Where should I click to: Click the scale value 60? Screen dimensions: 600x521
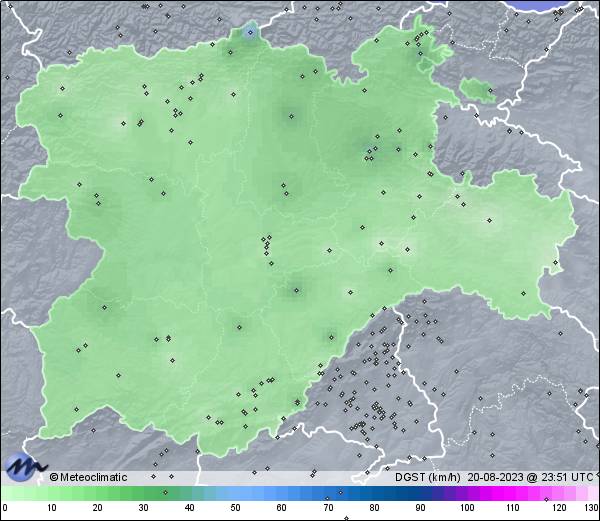(x=281, y=508)
